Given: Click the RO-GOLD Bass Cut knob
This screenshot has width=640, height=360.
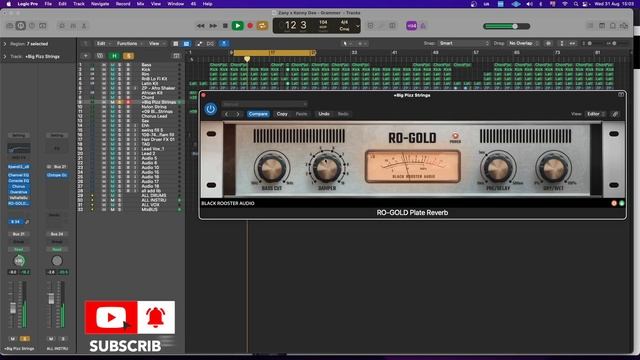Looking at the screenshot, I should (x=271, y=168).
